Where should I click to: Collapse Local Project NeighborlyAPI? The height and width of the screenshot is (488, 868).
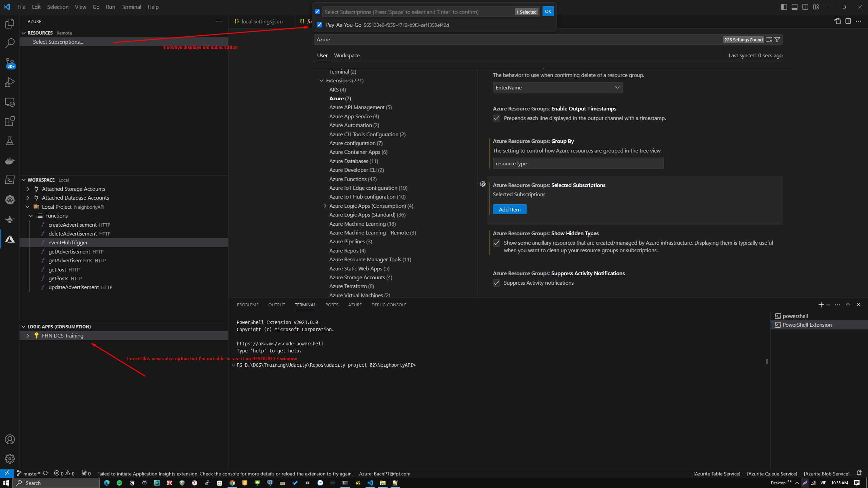[x=28, y=207]
